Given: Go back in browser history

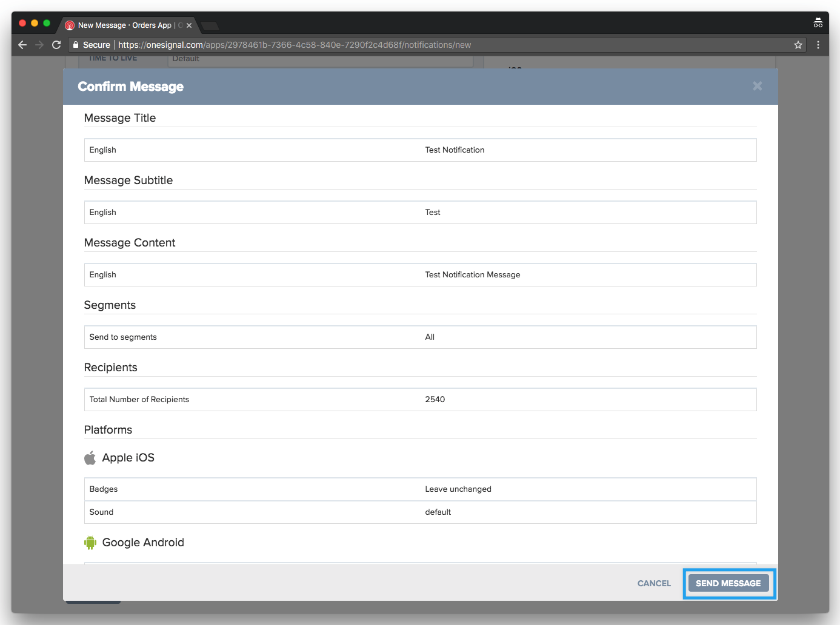Looking at the screenshot, I should click(x=22, y=45).
